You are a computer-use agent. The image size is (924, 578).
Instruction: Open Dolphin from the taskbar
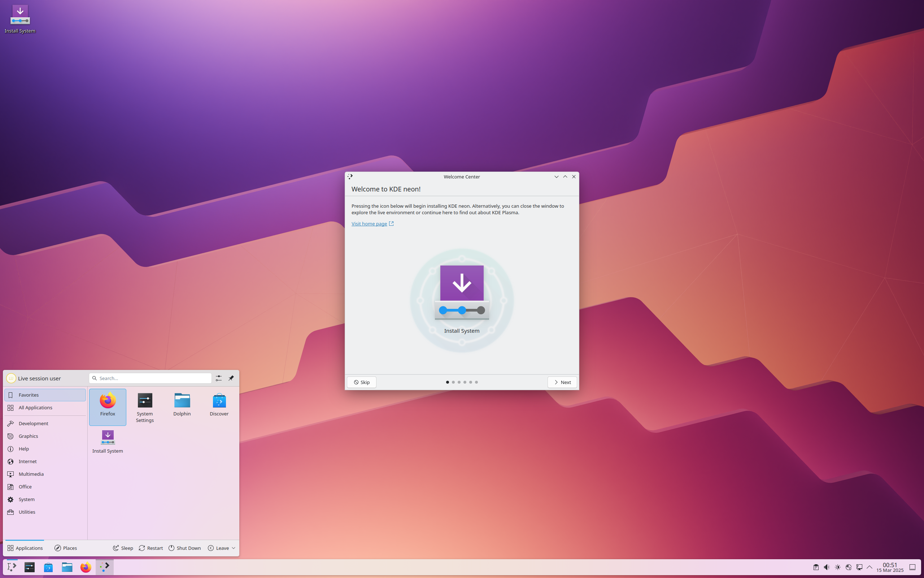[x=67, y=567]
